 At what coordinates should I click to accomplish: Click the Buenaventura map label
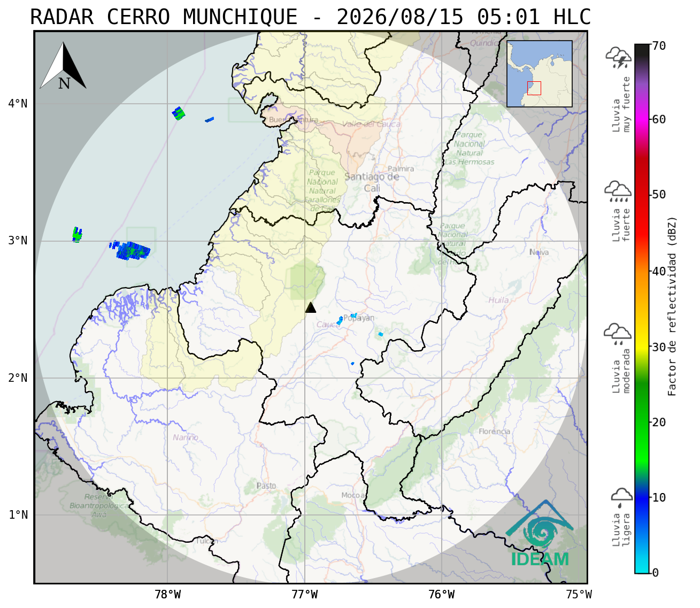click(x=294, y=120)
